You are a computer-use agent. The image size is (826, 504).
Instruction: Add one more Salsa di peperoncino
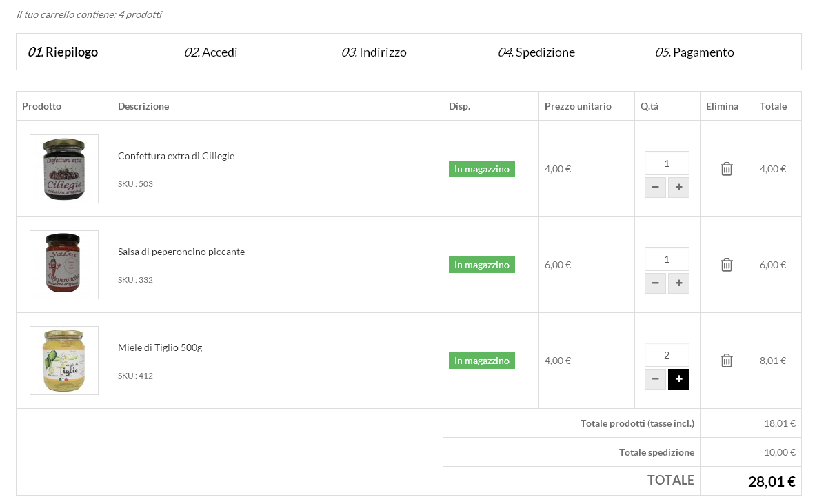coord(678,283)
